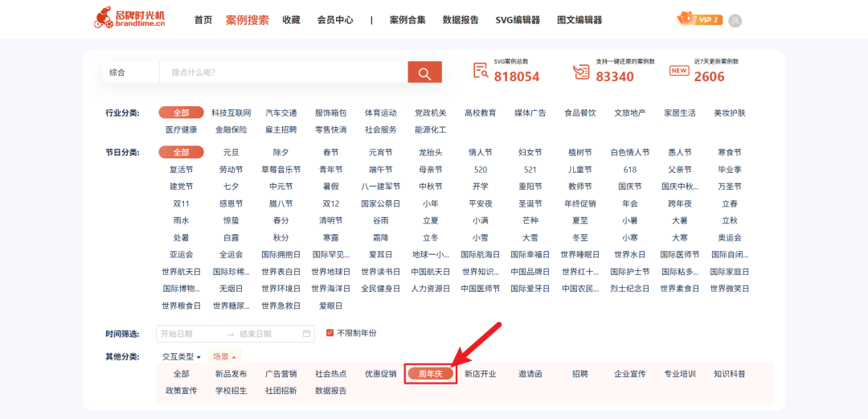Select the 社团招新 scene filter
This screenshot has height=419, width=868.
(280, 391)
